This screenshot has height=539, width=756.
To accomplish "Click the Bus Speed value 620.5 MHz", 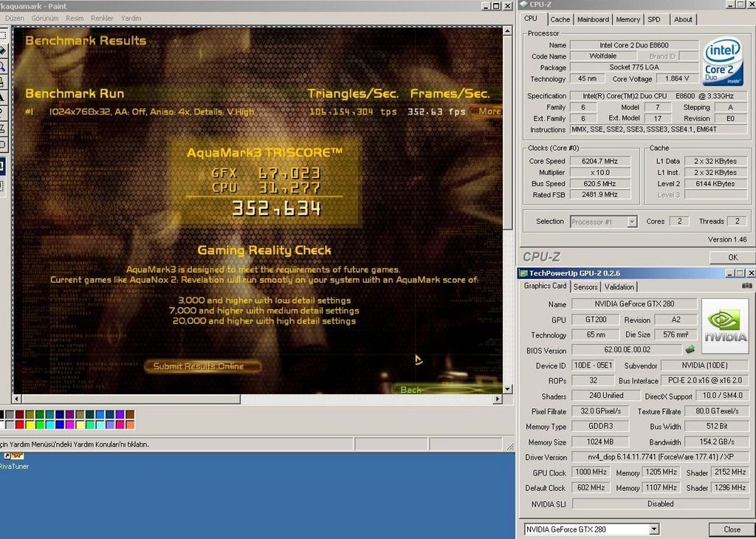I will [x=599, y=184].
